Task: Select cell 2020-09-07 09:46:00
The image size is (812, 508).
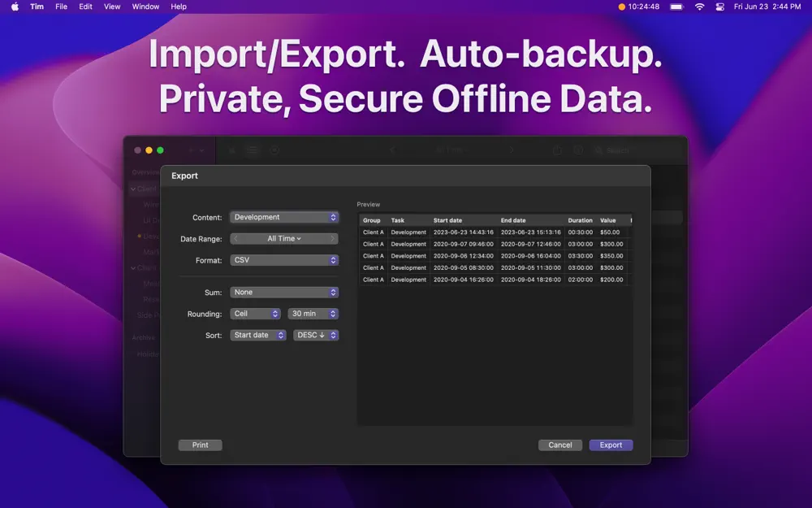Action: [464, 244]
